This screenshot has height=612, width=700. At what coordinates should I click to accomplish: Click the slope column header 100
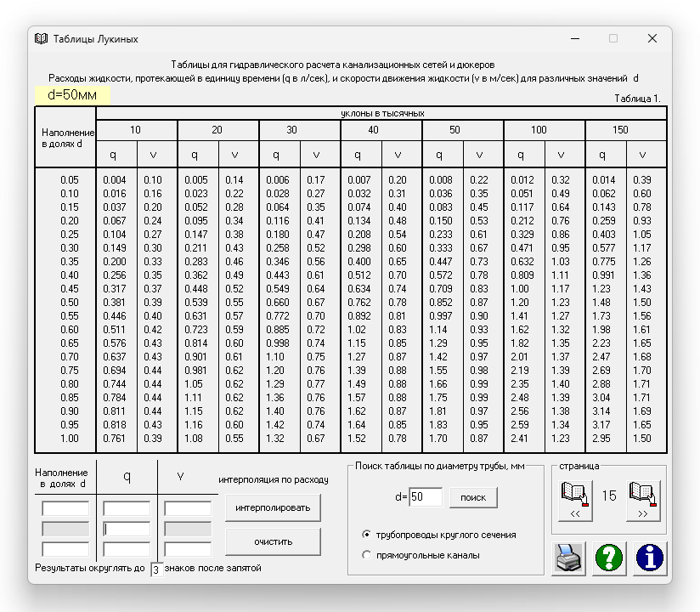539,130
